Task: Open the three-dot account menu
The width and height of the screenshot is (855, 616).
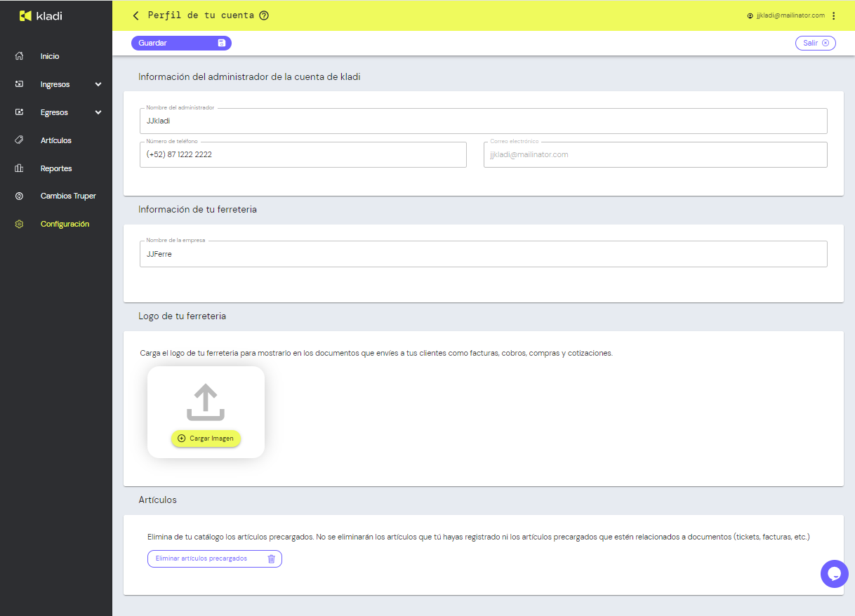Action: [833, 15]
